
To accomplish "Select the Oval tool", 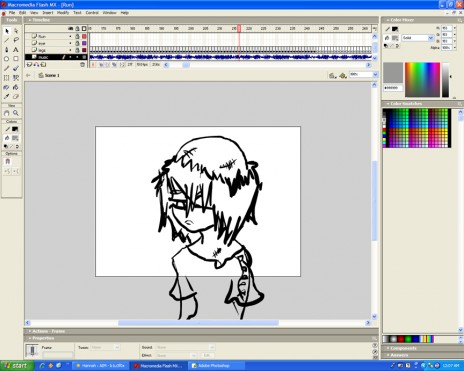I will pos(6,59).
